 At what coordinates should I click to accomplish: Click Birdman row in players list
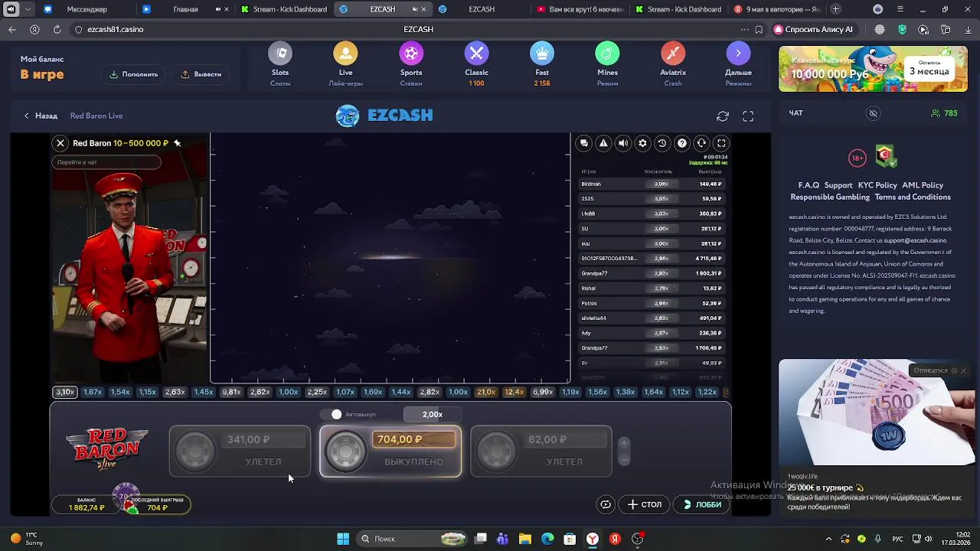[x=652, y=184]
